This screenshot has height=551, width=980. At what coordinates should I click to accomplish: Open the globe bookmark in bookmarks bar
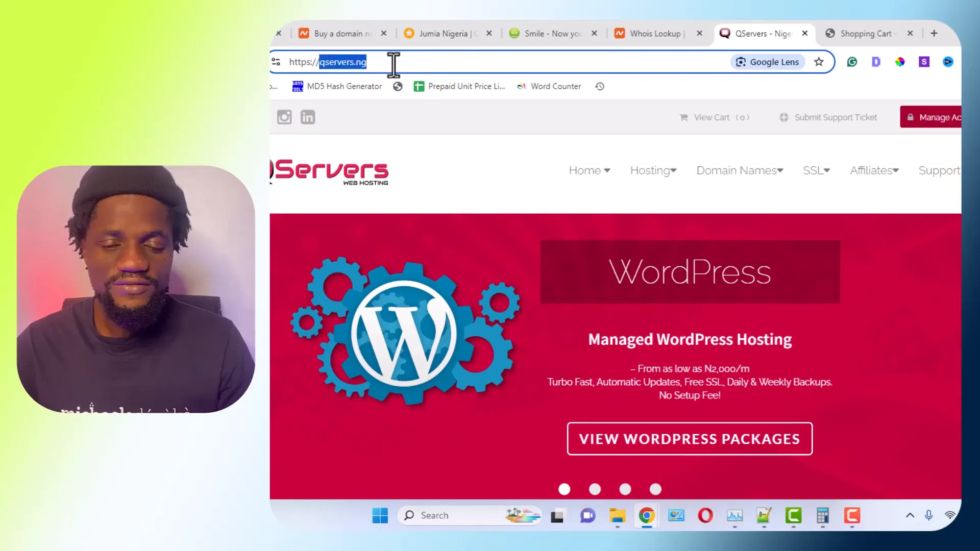[x=398, y=86]
